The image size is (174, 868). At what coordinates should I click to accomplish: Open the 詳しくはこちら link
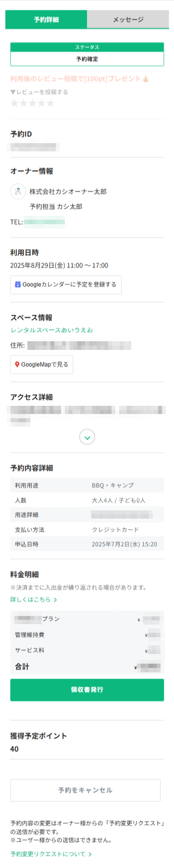pyautogui.click(x=34, y=600)
